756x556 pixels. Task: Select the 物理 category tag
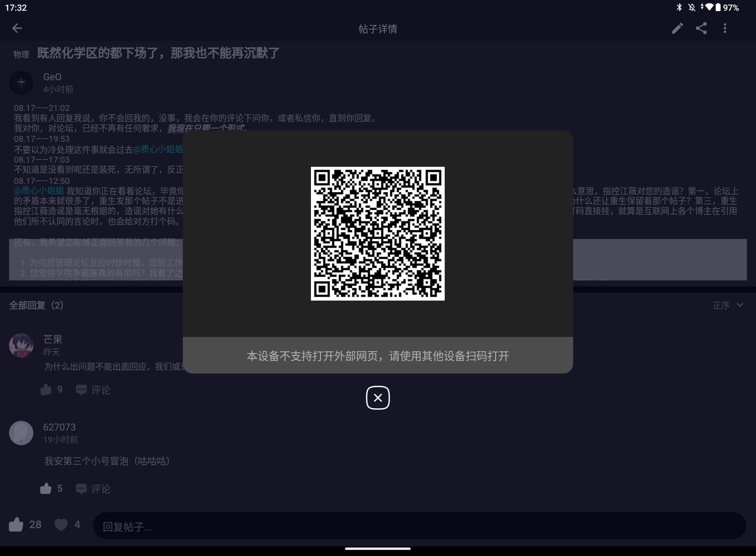click(21, 54)
